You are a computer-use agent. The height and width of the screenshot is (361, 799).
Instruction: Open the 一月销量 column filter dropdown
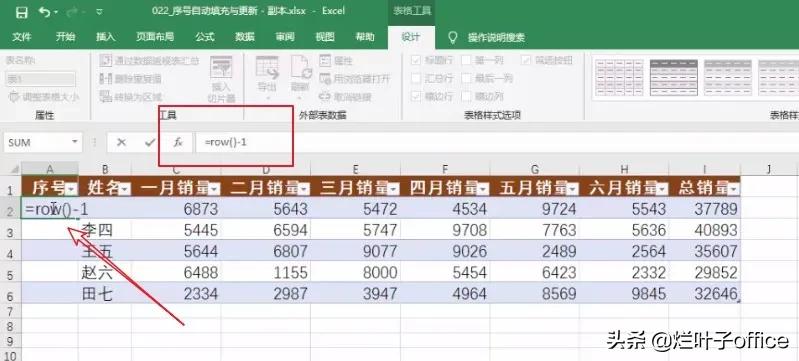215,190
